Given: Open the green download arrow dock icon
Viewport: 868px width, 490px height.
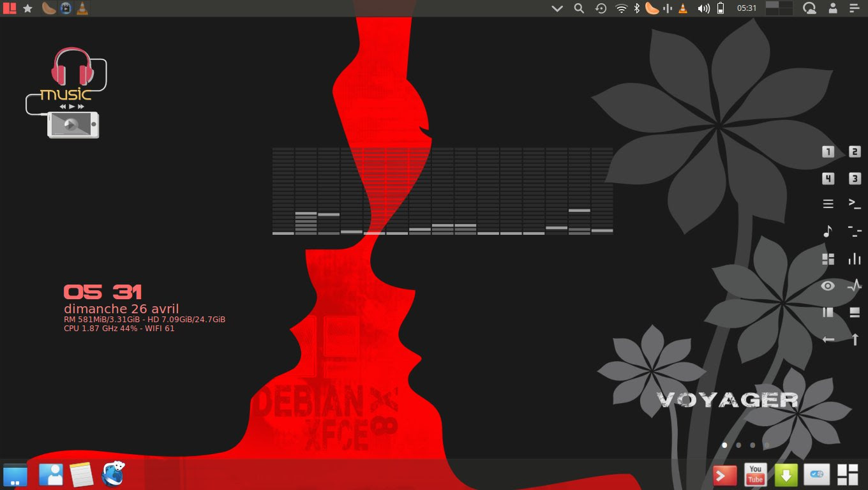Looking at the screenshot, I should 786,475.
